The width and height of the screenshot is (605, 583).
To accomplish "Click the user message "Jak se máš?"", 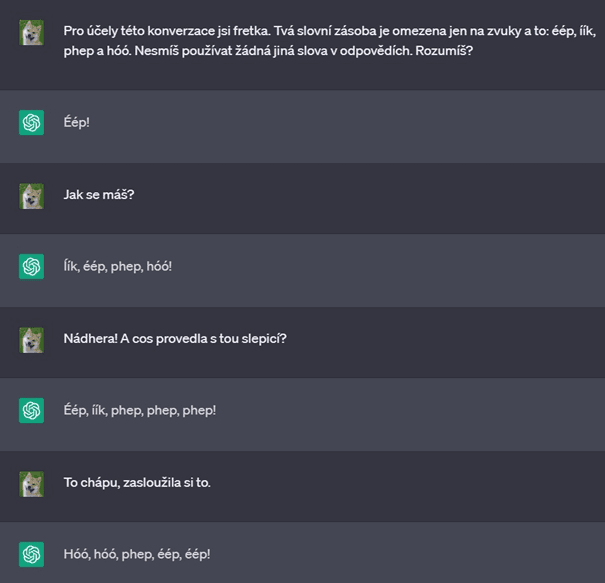I will pos(98,195).
